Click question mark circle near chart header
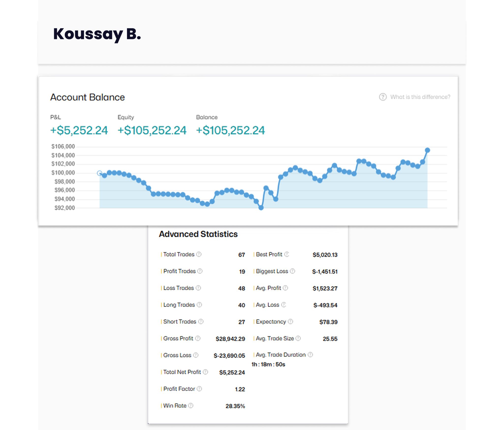This screenshot has height=430, width=504. [x=383, y=97]
